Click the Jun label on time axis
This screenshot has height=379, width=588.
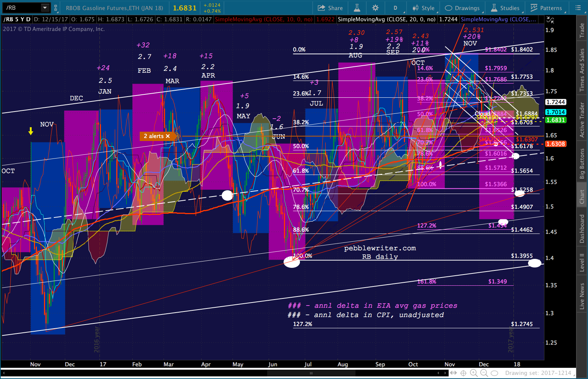(273, 364)
